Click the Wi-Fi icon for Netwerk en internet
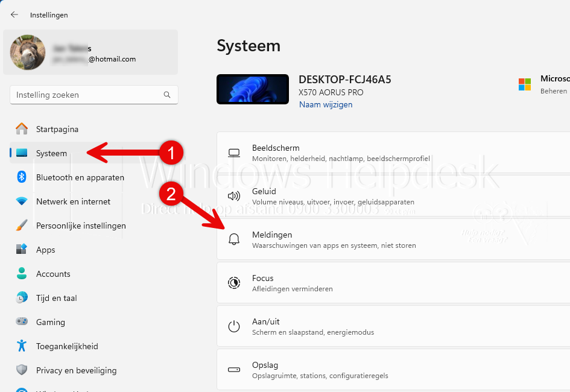The height and width of the screenshot is (392, 570). pos(22,201)
